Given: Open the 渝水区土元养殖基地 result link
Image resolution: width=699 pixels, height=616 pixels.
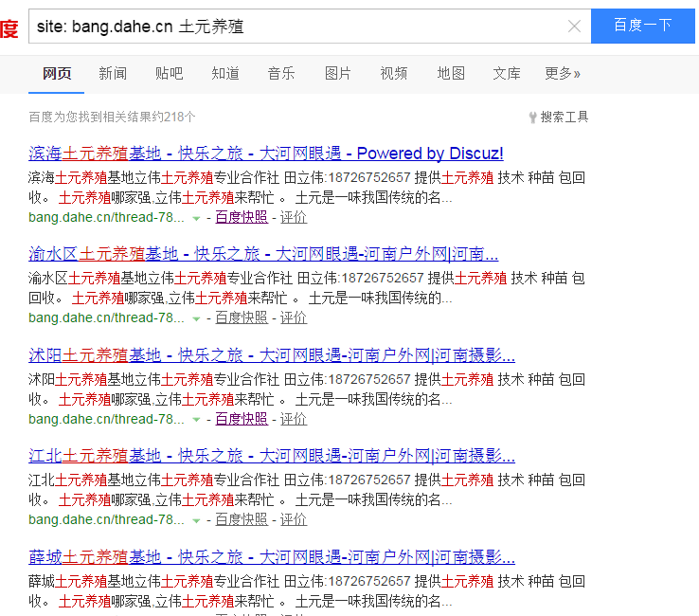Looking at the screenshot, I should point(263,254).
